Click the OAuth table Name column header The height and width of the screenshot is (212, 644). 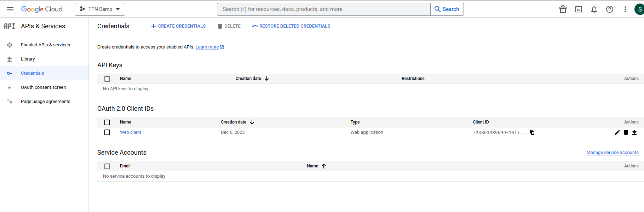click(x=126, y=122)
